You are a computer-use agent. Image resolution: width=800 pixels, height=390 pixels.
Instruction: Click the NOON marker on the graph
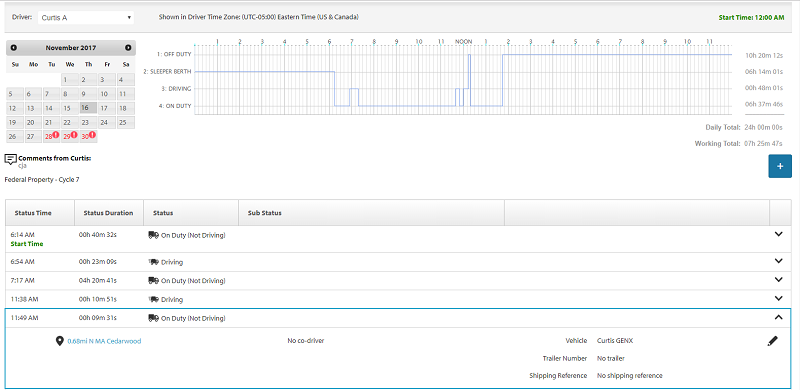tap(463, 41)
